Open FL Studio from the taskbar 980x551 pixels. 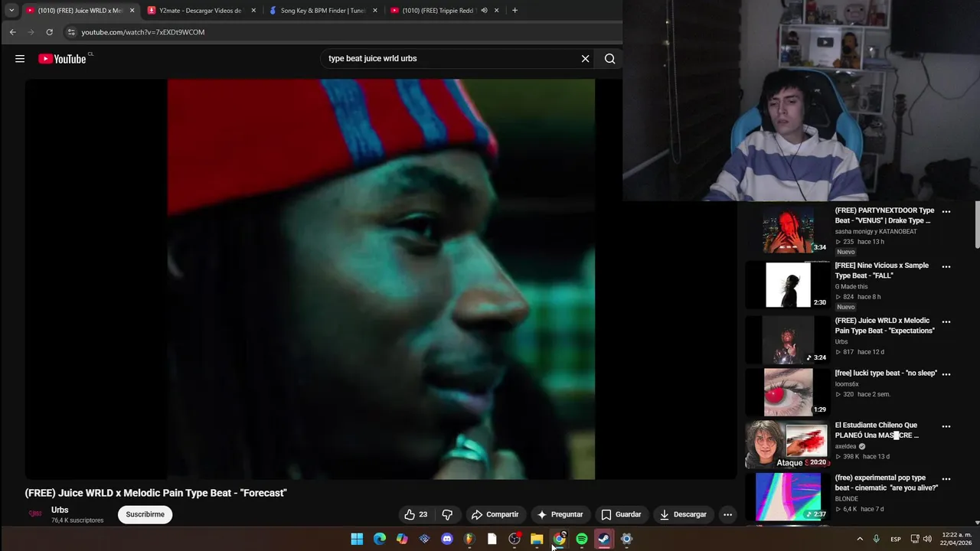click(x=469, y=539)
